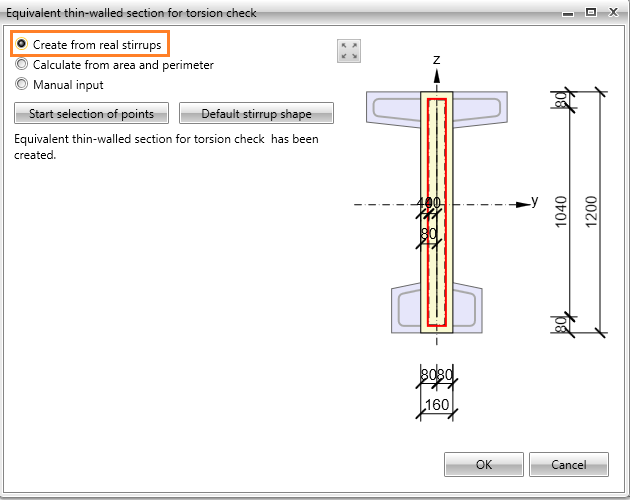Click the y axis arrow label
The image size is (630, 500).
[534, 200]
